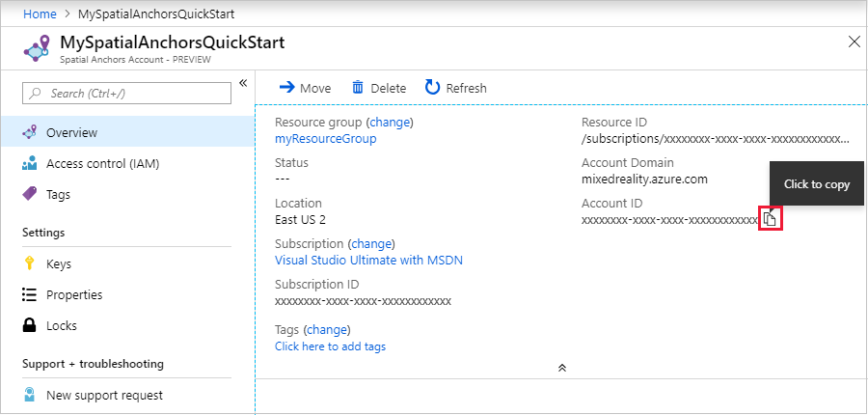Open Visual Studio Ultimate with MSDN subscription
The image size is (868, 415).
(368, 260)
